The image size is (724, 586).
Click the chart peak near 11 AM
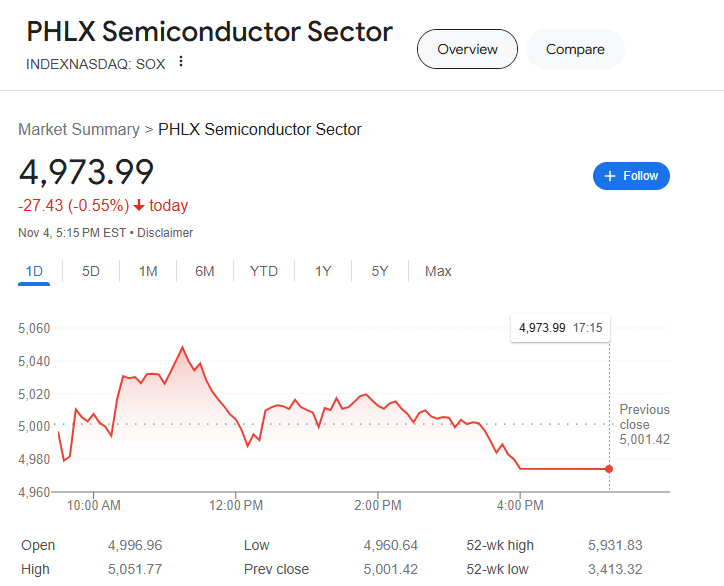[x=182, y=347]
